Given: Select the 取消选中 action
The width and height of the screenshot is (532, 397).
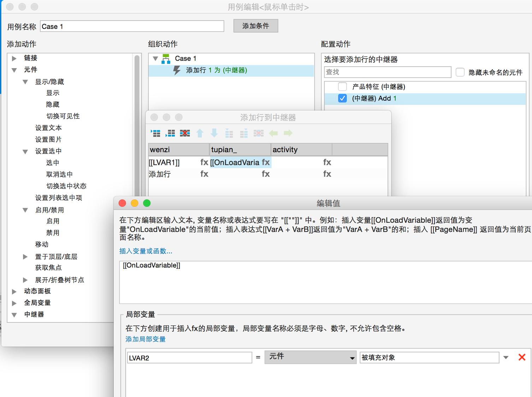Looking at the screenshot, I should coord(59,175).
